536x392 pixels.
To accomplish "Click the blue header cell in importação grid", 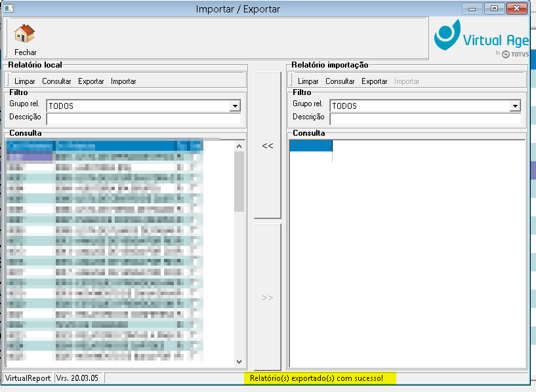I will 311,146.
